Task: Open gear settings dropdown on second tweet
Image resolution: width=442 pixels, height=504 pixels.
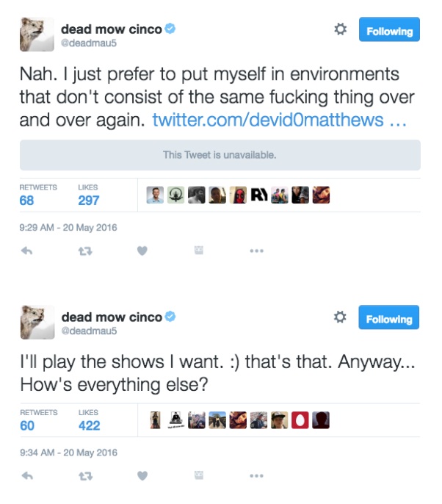Action: (340, 317)
